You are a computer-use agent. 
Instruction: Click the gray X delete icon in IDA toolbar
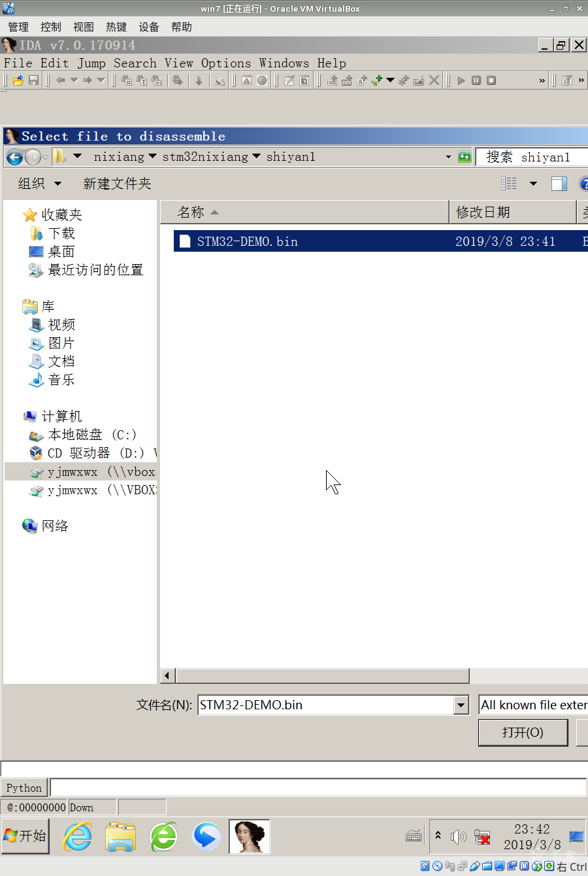434,80
